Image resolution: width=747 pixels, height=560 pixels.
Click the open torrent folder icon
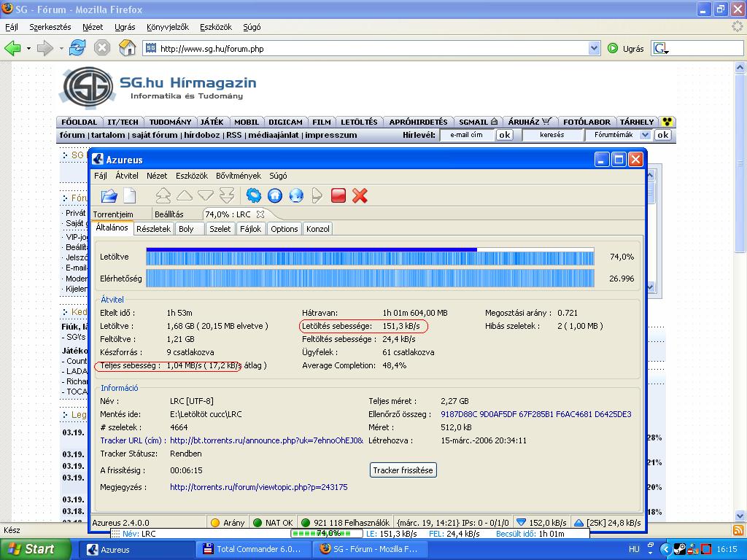pos(109,195)
